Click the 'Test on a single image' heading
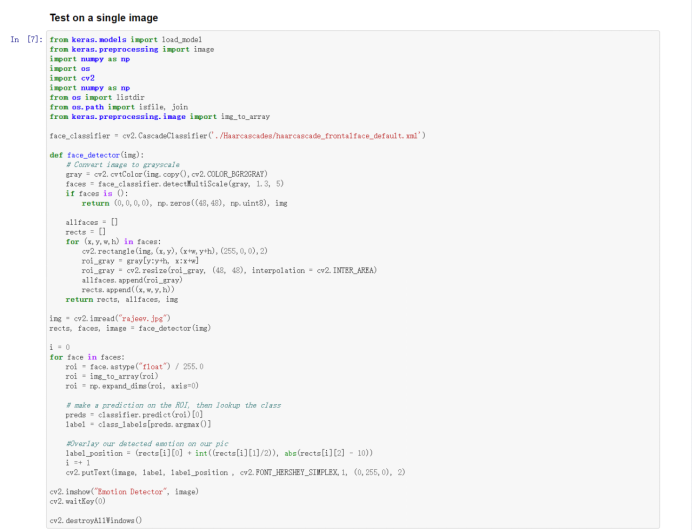The image size is (692, 530). [104, 18]
